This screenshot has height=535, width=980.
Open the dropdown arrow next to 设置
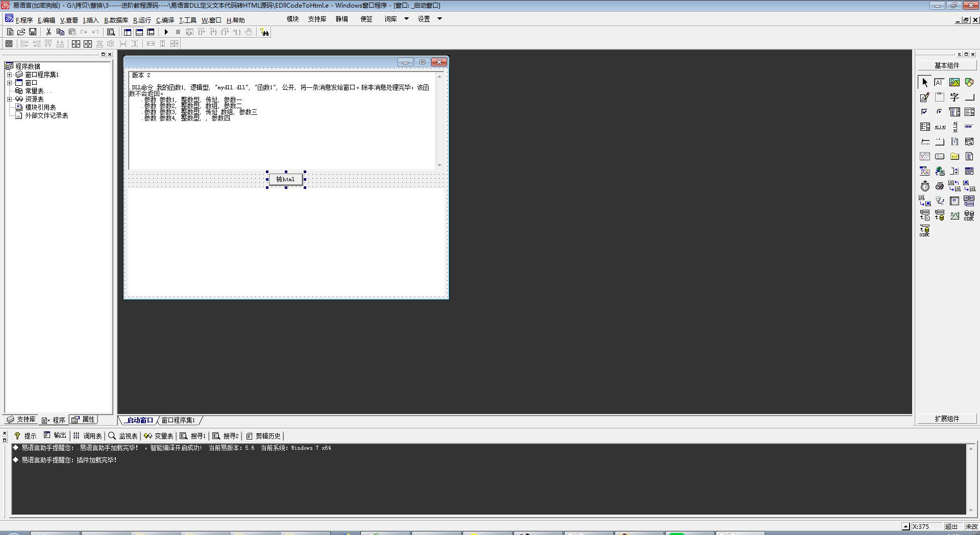pyautogui.click(x=439, y=19)
